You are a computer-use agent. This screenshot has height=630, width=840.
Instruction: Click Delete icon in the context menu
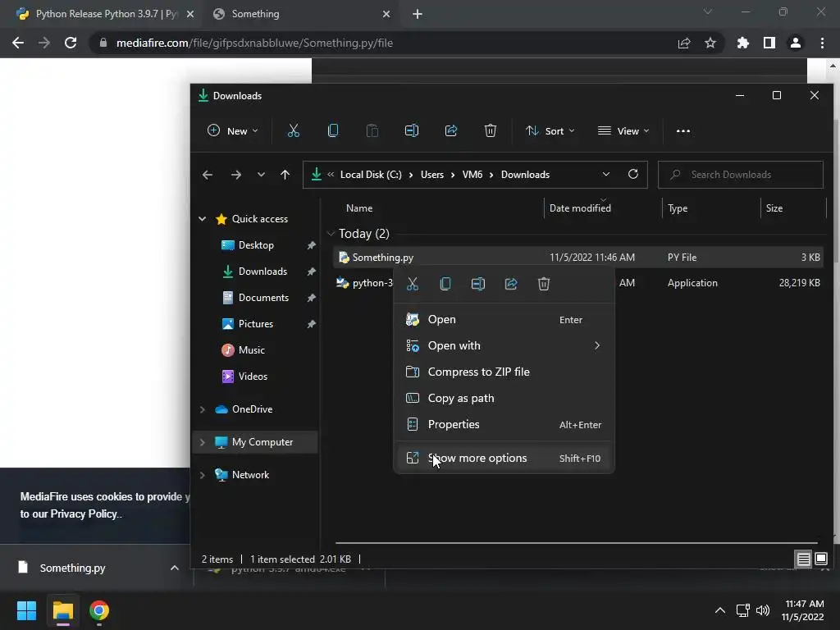pos(544,284)
